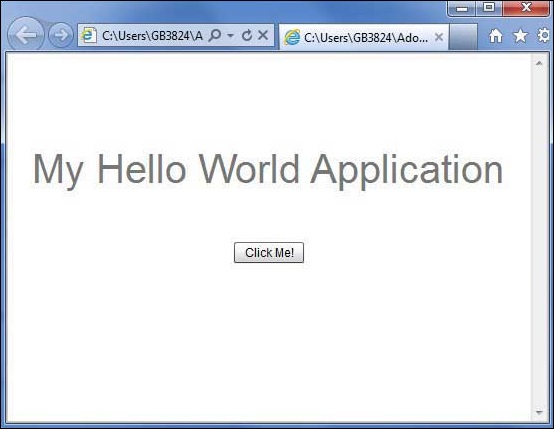The image size is (554, 429).
Task: Open the Tools gear menu
Action: (x=544, y=35)
